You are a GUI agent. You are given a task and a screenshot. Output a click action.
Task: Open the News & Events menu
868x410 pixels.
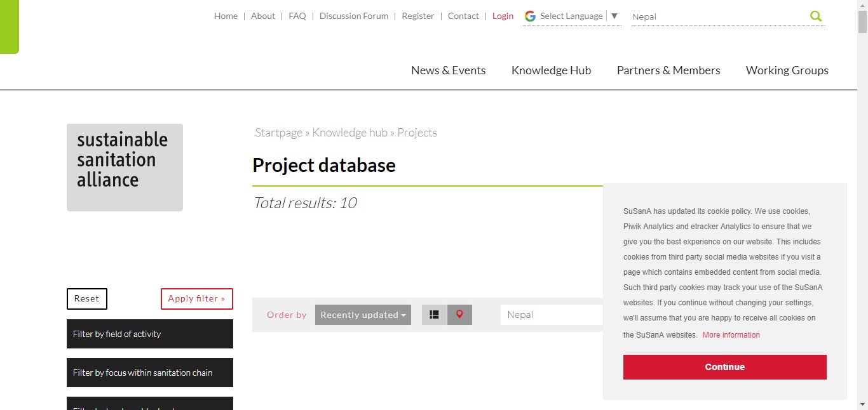[x=449, y=70]
